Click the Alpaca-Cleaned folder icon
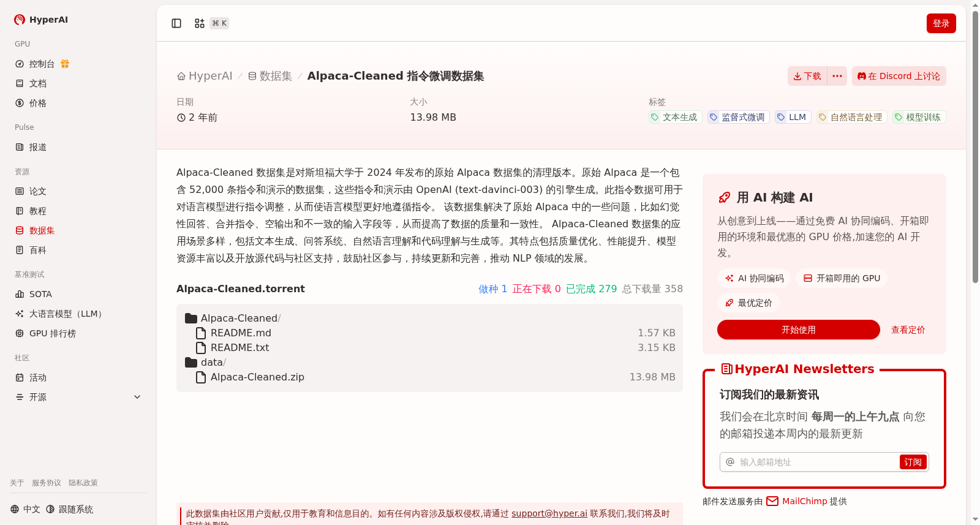The image size is (980, 525). coord(191,319)
